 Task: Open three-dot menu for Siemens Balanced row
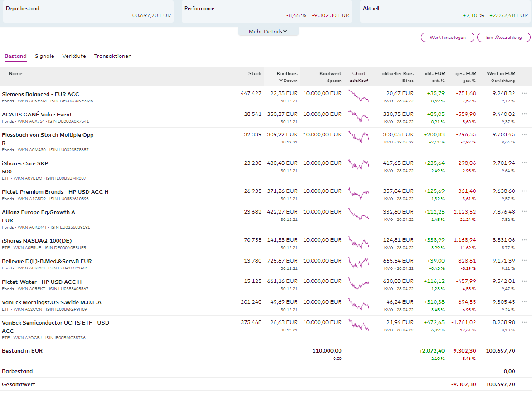[x=525, y=93]
